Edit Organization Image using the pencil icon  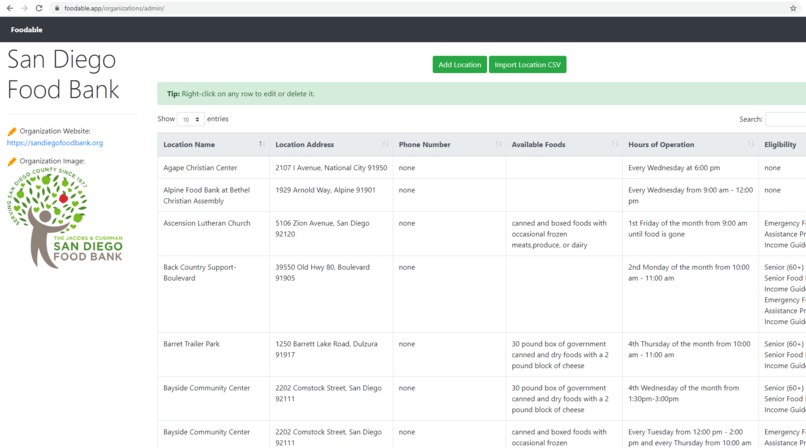coord(12,161)
